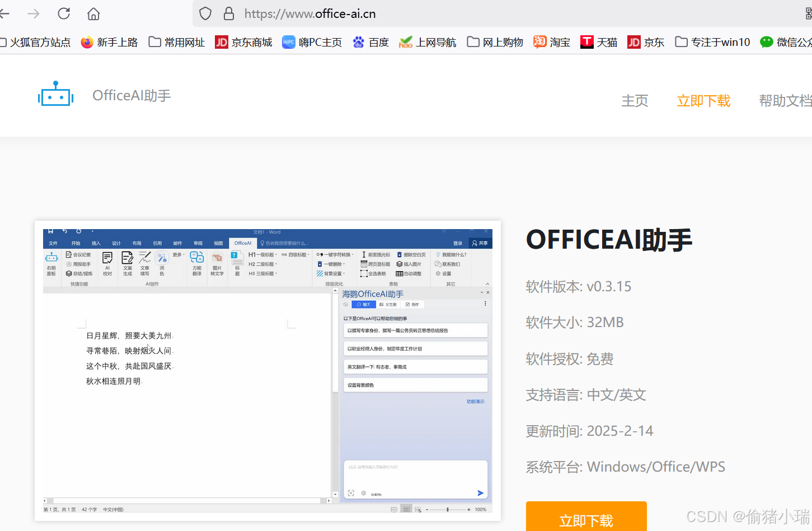Go to the 主页 navigation item

click(x=635, y=101)
